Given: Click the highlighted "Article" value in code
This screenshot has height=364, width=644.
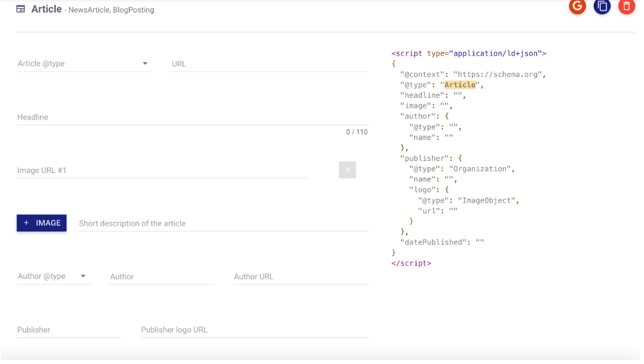Looking at the screenshot, I should coord(460,85).
